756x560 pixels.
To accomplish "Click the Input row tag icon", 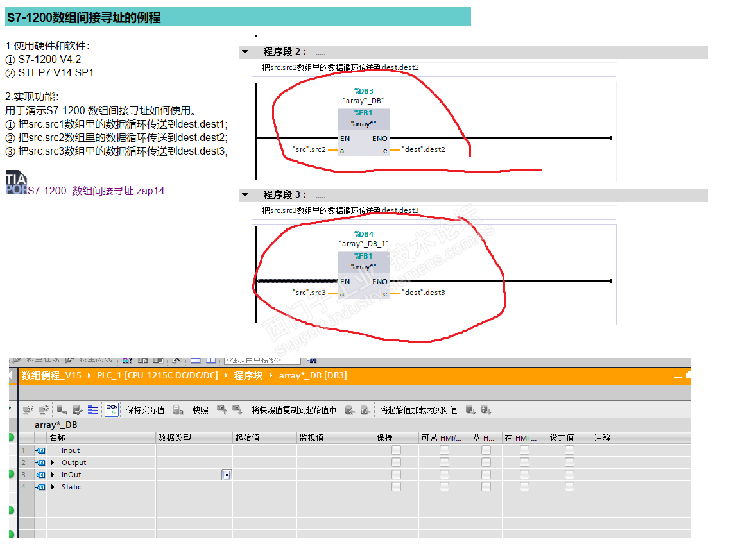I will click(40, 450).
